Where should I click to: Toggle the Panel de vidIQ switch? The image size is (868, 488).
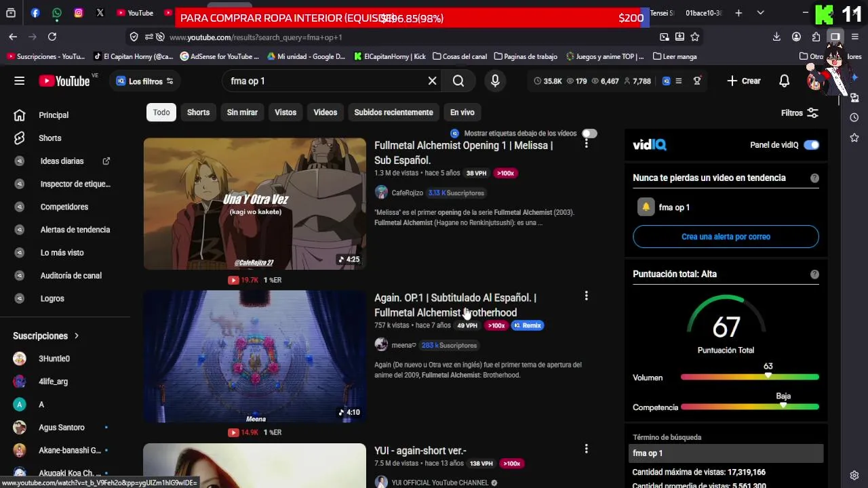(811, 145)
